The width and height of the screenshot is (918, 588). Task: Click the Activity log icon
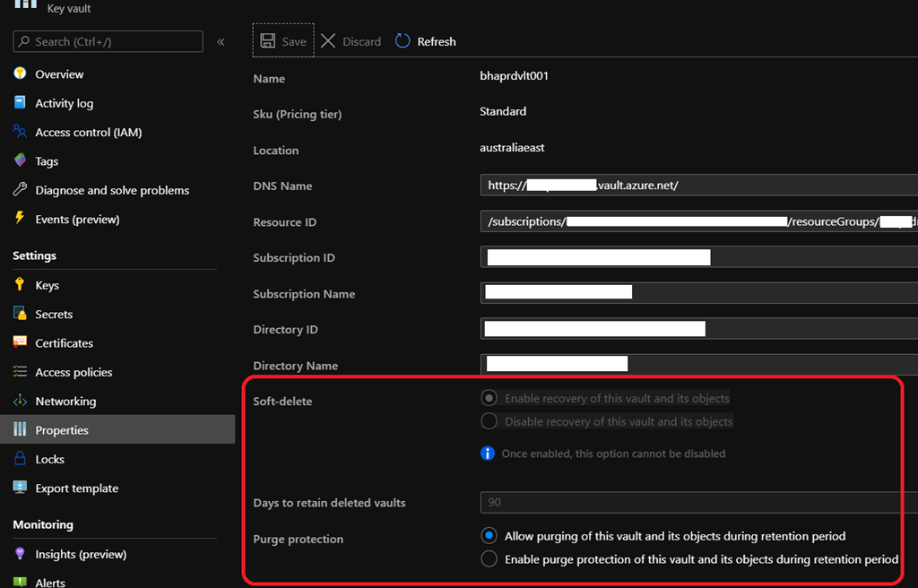pyautogui.click(x=20, y=103)
